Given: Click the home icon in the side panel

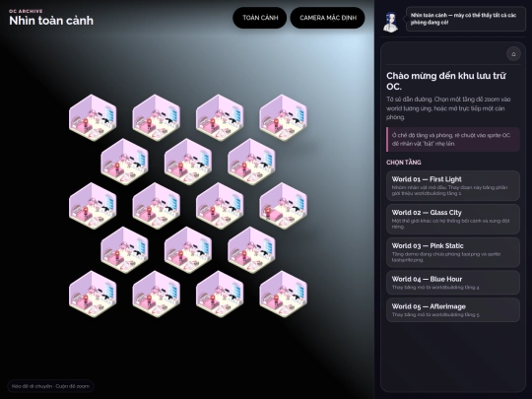Looking at the screenshot, I should 513,54.
